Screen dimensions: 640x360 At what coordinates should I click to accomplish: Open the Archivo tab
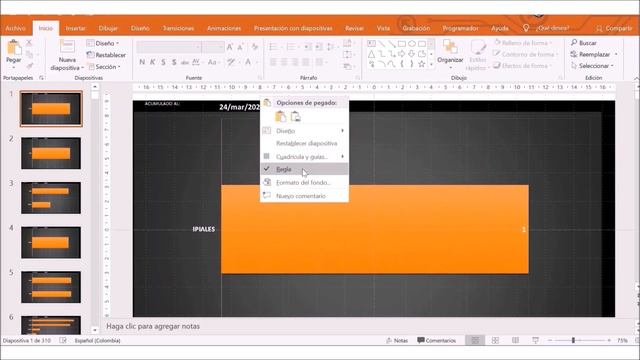point(16,28)
